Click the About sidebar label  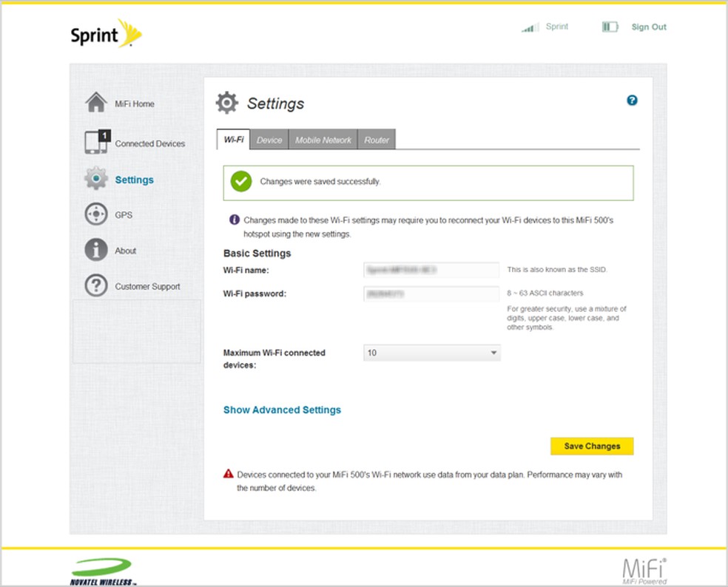125,251
